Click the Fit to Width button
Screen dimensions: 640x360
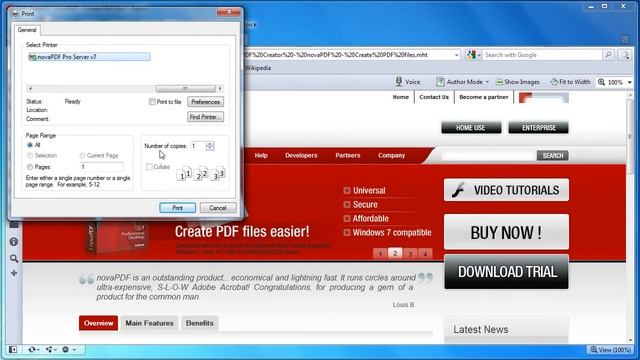(x=570, y=82)
